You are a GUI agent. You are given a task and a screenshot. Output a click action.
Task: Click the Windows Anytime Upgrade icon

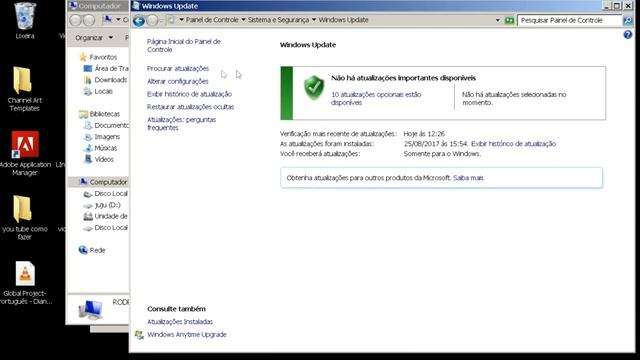coord(139,335)
